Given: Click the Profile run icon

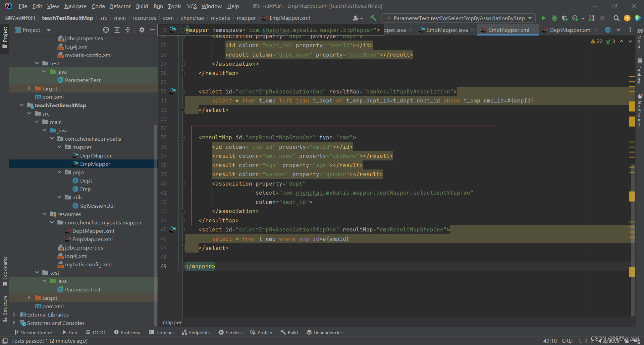Looking at the screenshot, I should (575, 18).
